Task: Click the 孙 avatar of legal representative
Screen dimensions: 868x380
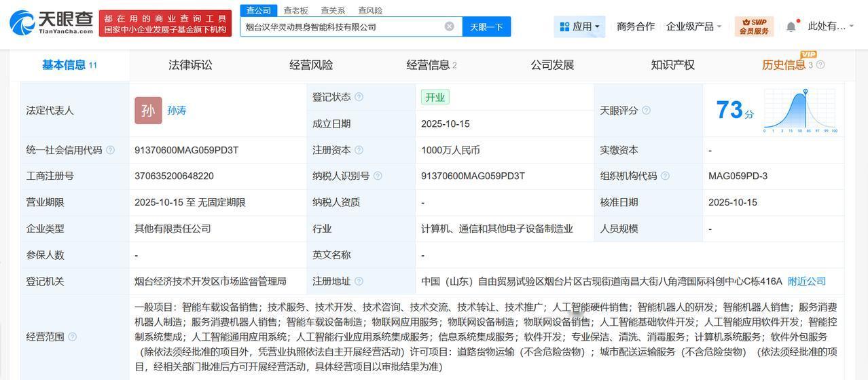Action: point(148,111)
